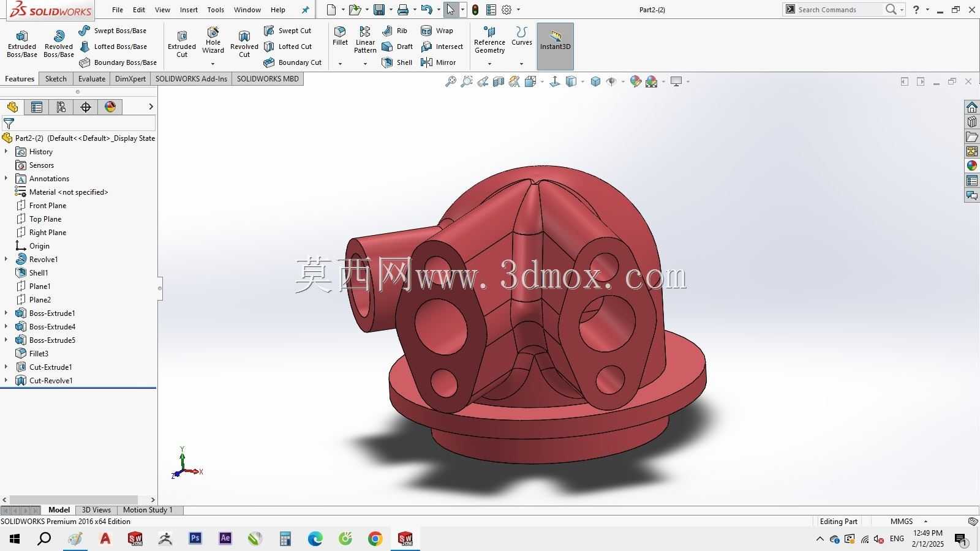
Task: Open the Curves dropdown arrow
Action: (x=521, y=64)
